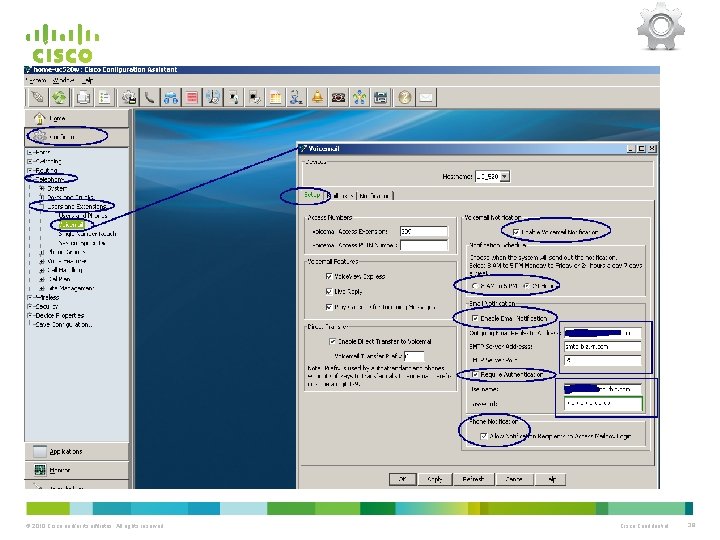This screenshot has height=540, width=720.
Task: Toggle the Enable Voicemail Notification checkbox
Action: pyautogui.click(x=516, y=232)
